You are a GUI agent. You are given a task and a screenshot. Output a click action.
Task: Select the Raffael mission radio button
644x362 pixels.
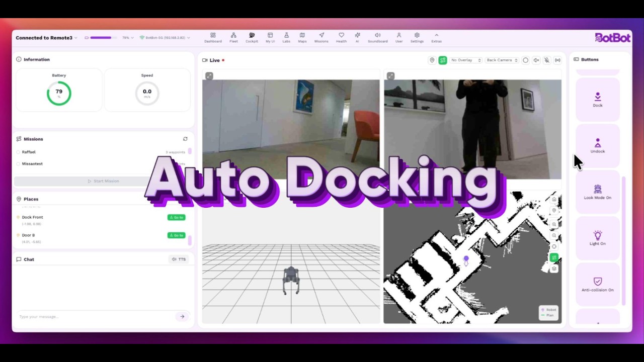point(18,152)
